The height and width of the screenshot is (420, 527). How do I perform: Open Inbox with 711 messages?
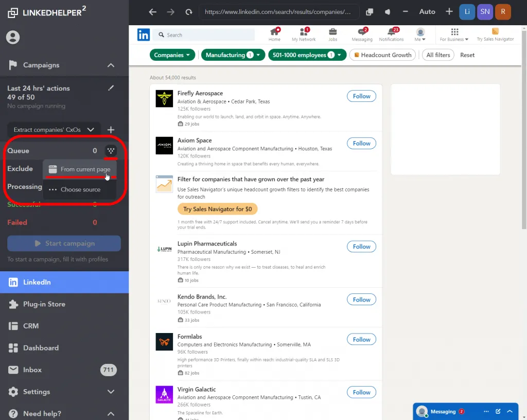click(64, 370)
